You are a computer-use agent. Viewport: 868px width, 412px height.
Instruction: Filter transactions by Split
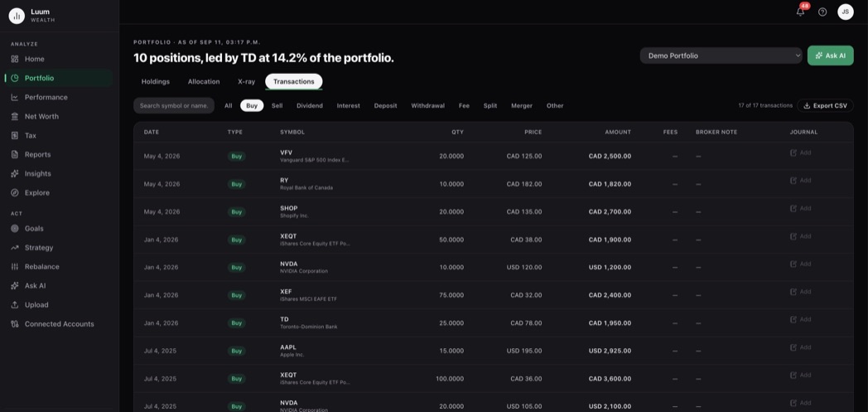490,106
